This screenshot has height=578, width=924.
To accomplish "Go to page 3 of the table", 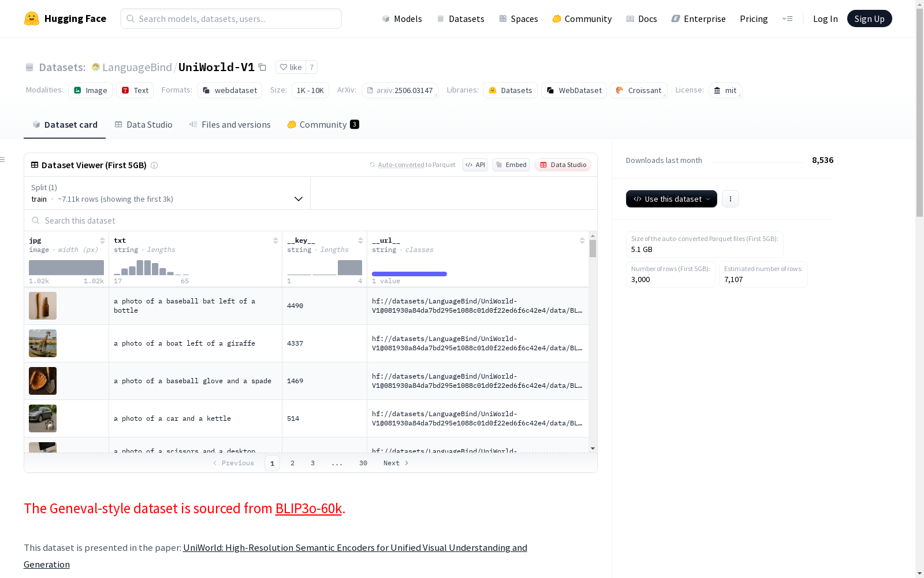I will [313, 463].
